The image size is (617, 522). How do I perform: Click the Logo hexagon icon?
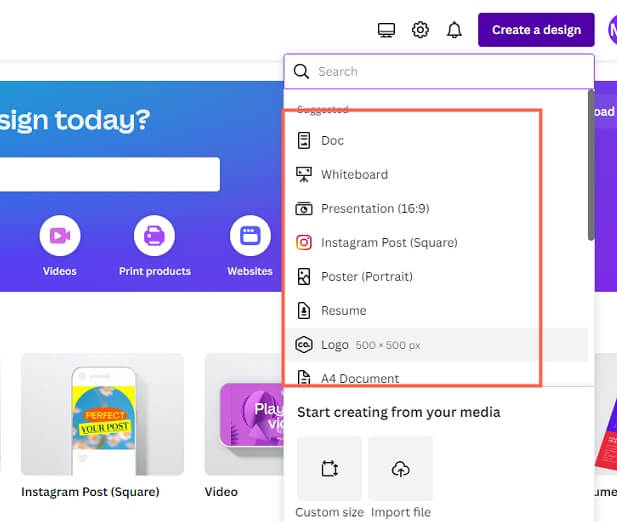click(303, 345)
